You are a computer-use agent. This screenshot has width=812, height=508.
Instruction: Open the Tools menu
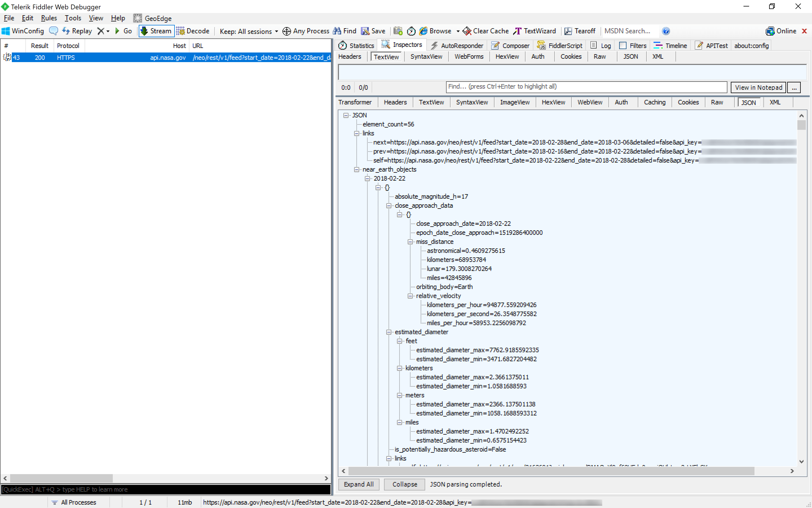(x=73, y=18)
